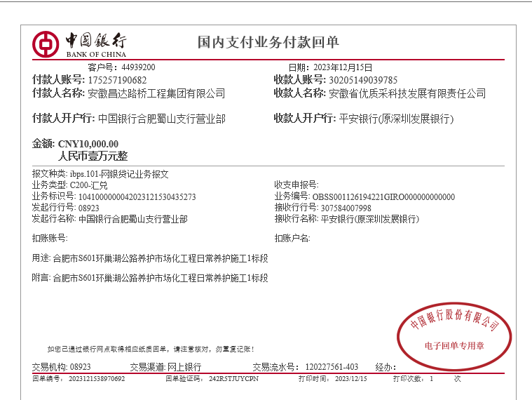Click payee name 安徽省优质采科技发展有限责任公司

pos(407,93)
